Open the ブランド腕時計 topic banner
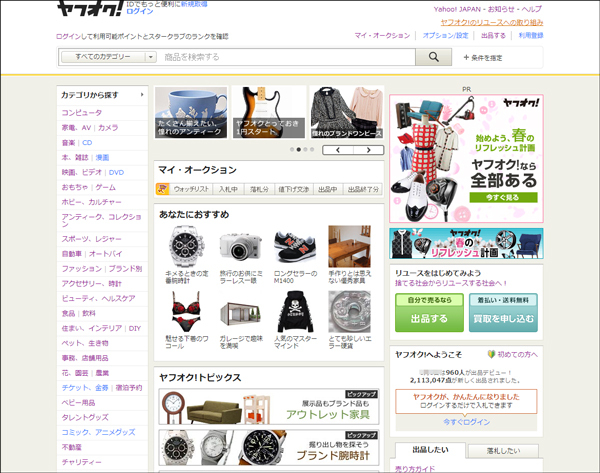This screenshot has width=600, height=473. 269,448
